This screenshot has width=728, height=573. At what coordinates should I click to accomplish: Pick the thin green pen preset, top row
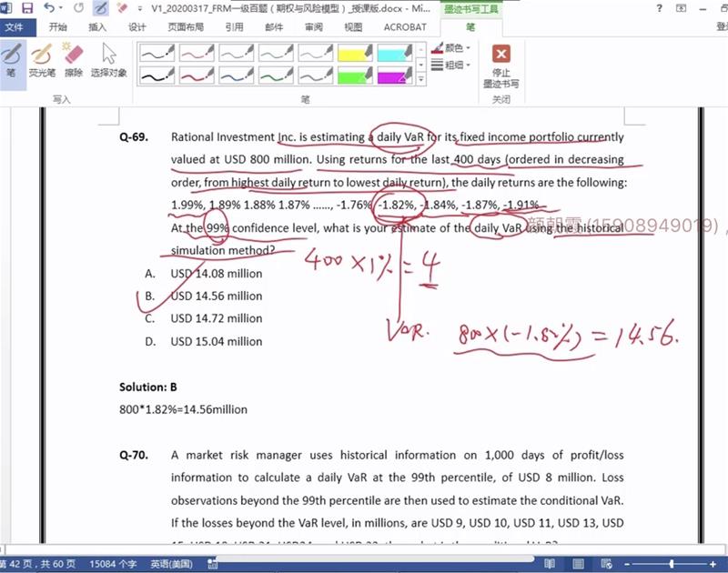276,53
